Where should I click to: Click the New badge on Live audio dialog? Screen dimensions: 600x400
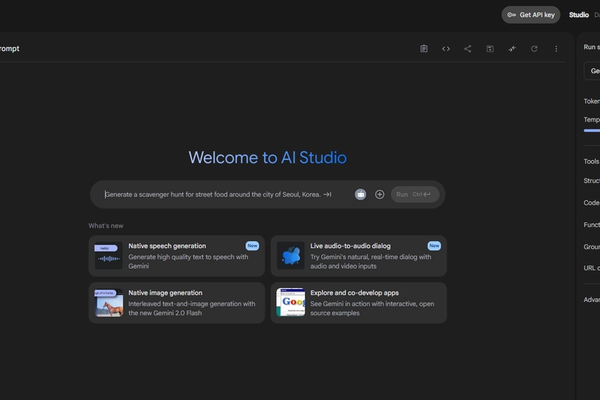[434, 246]
